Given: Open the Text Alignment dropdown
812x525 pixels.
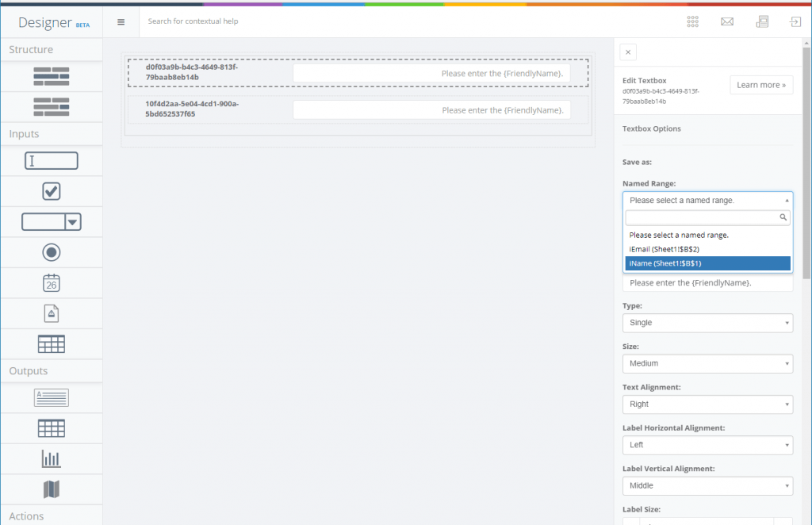Looking at the screenshot, I should click(x=707, y=404).
